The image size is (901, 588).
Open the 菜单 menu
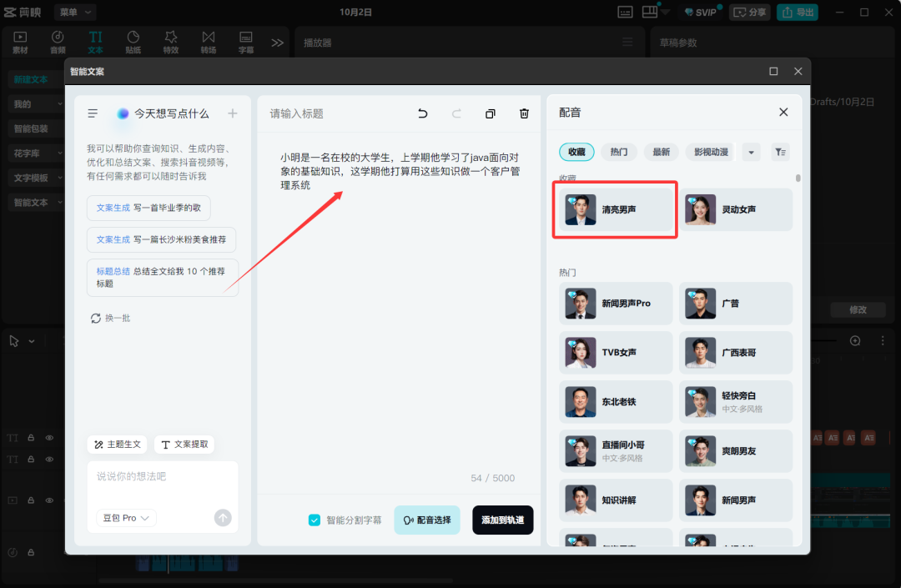pyautogui.click(x=73, y=12)
